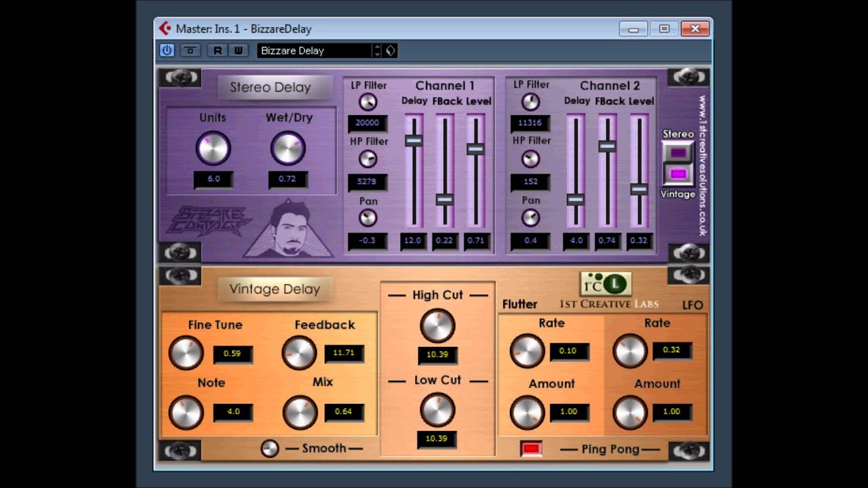Click the Channel 1 LP Filter value 20000
The width and height of the screenshot is (868, 488).
(x=368, y=123)
